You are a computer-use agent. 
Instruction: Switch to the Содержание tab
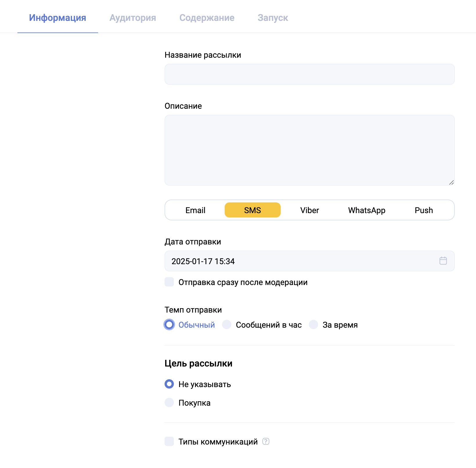[207, 18]
